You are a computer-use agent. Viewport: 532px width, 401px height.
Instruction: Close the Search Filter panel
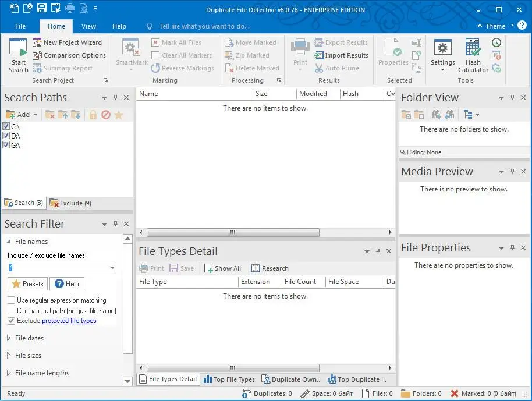(x=126, y=224)
